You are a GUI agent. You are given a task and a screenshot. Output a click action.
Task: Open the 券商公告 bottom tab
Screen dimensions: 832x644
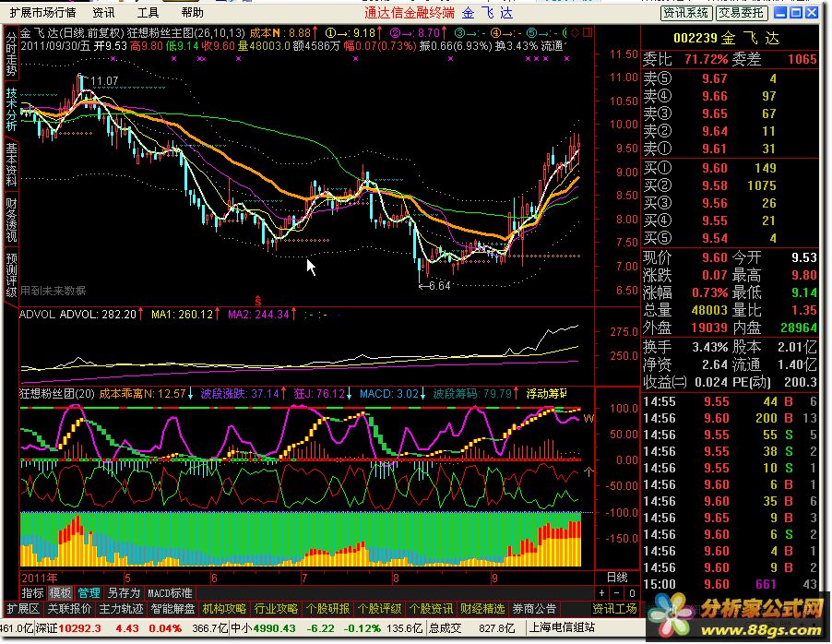coord(533,608)
